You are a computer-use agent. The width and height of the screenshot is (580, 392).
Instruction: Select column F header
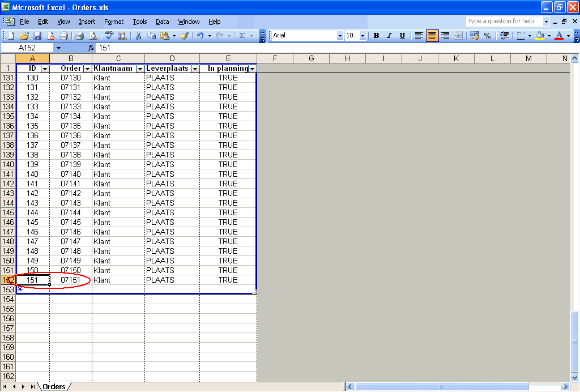click(x=275, y=58)
